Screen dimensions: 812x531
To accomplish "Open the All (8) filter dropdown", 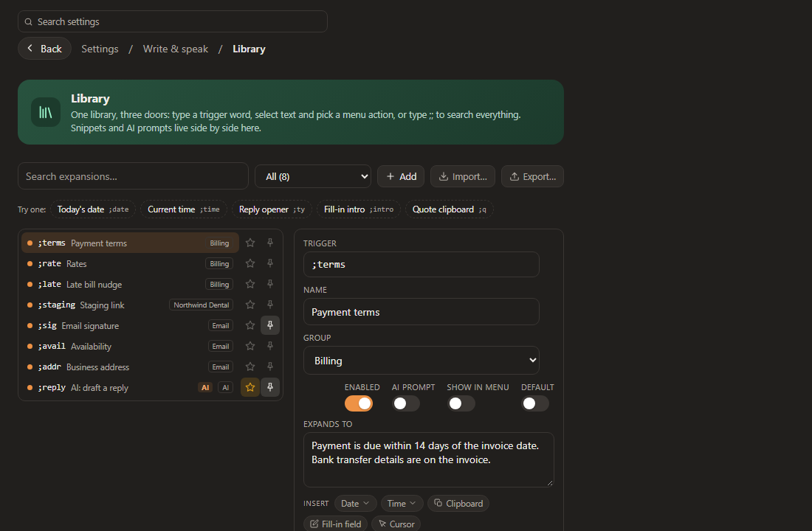I will pyautogui.click(x=313, y=176).
